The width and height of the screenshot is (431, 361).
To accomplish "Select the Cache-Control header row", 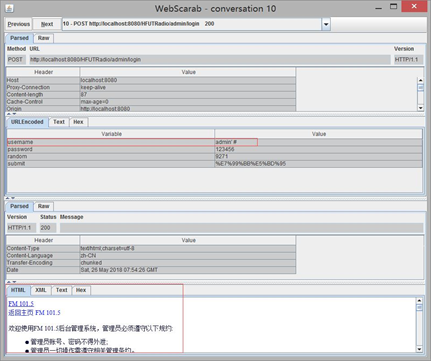I will (x=151, y=102).
